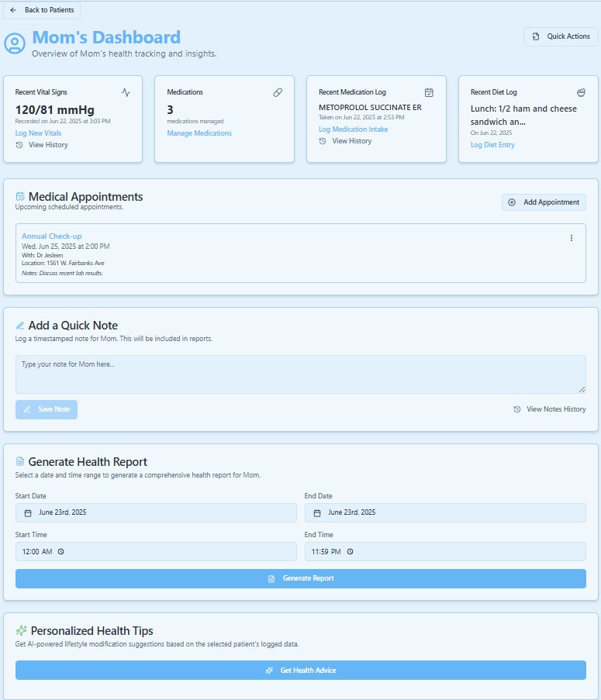Open the Manage Medications link
The height and width of the screenshot is (700, 601).
click(199, 133)
